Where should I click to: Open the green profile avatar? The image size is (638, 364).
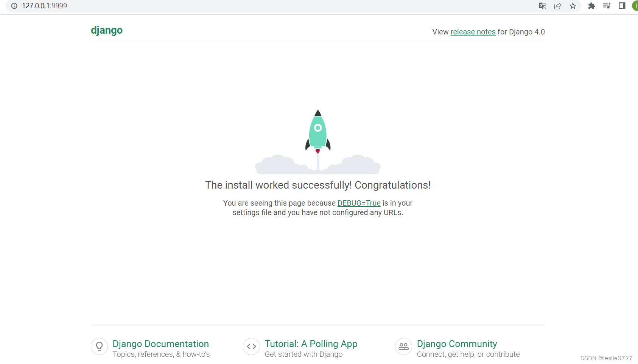[635, 6]
